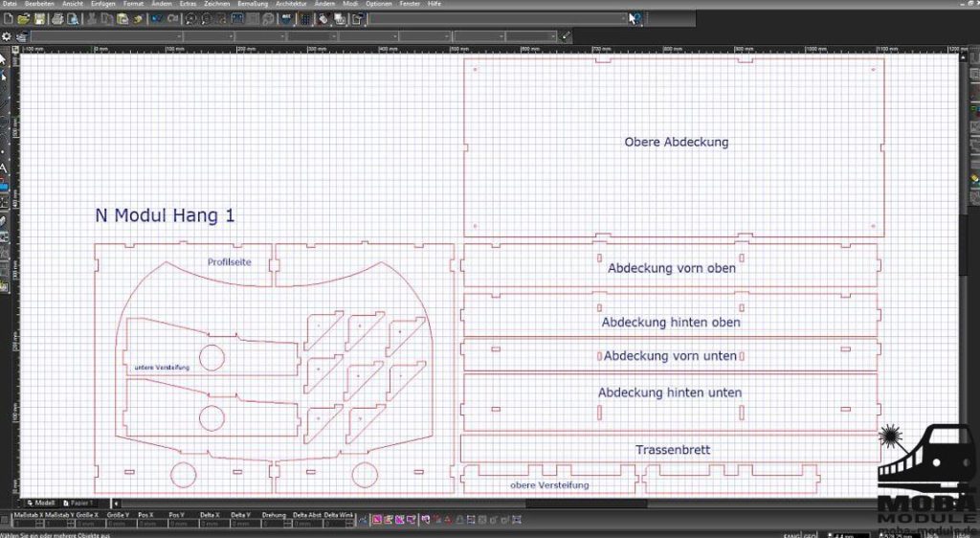Click the Redo icon
The image size is (980, 538).
tap(172, 19)
